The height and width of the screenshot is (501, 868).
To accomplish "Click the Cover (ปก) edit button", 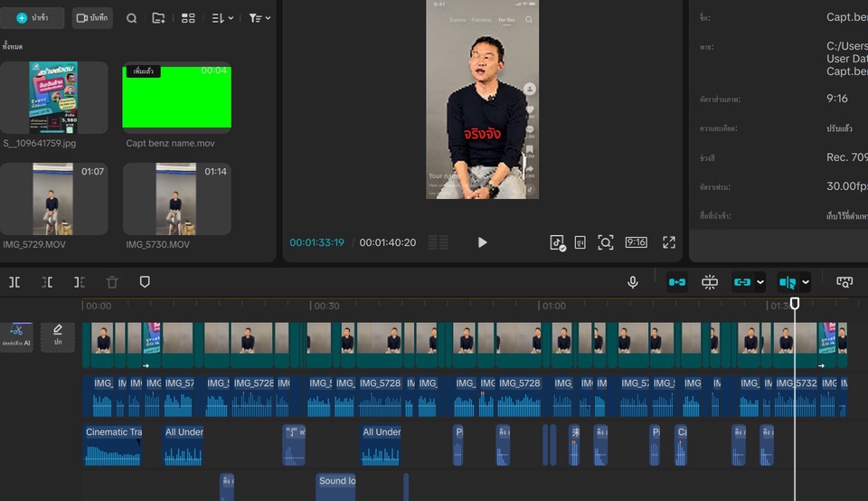I will coord(58,336).
